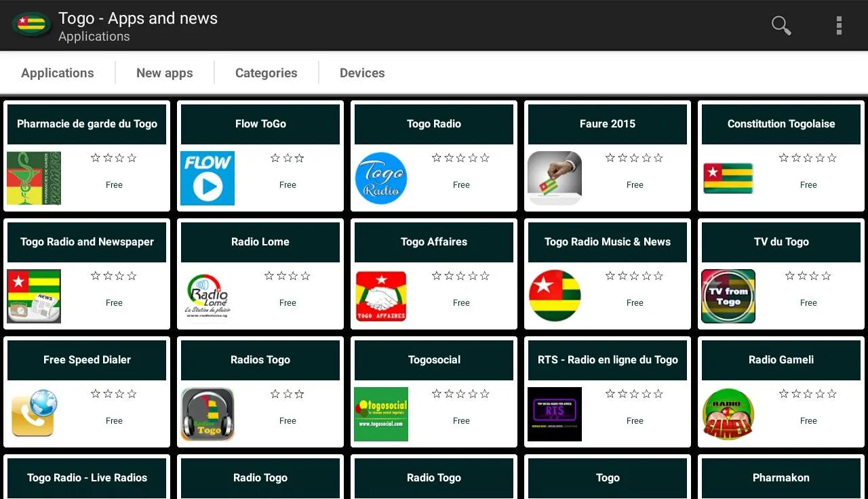868x499 pixels.
Task: Click the star rating on Radios Togo card
Action: [x=288, y=394]
